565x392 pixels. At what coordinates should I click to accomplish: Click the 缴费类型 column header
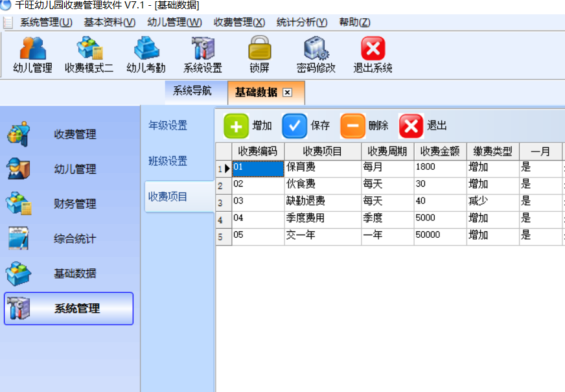pyautogui.click(x=492, y=152)
